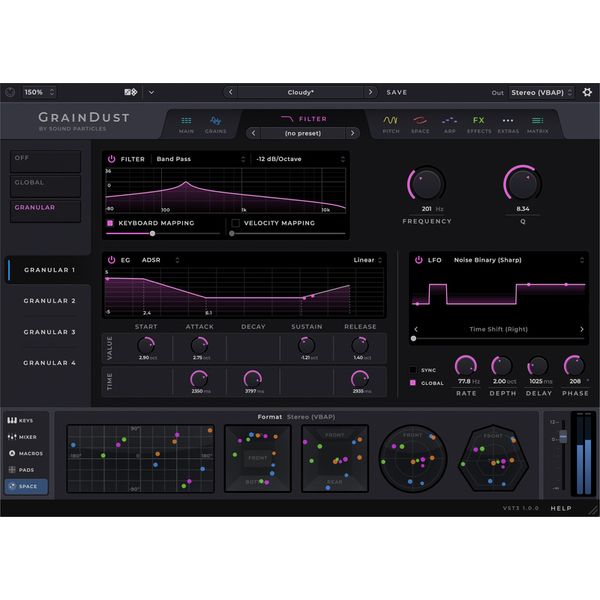This screenshot has width=600, height=600.
Task: Click left arrow beside Time Shift (Right)
Action: (416, 329)
